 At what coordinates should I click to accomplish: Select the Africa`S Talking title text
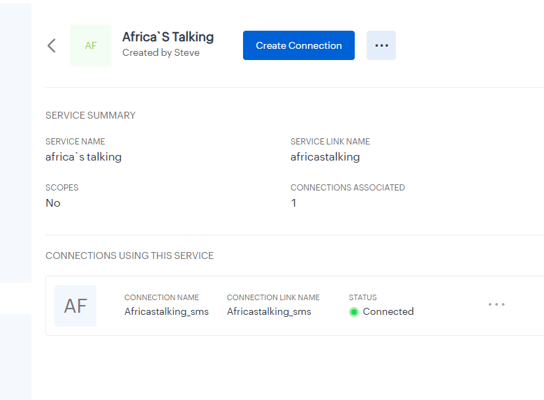pos(168,37)
